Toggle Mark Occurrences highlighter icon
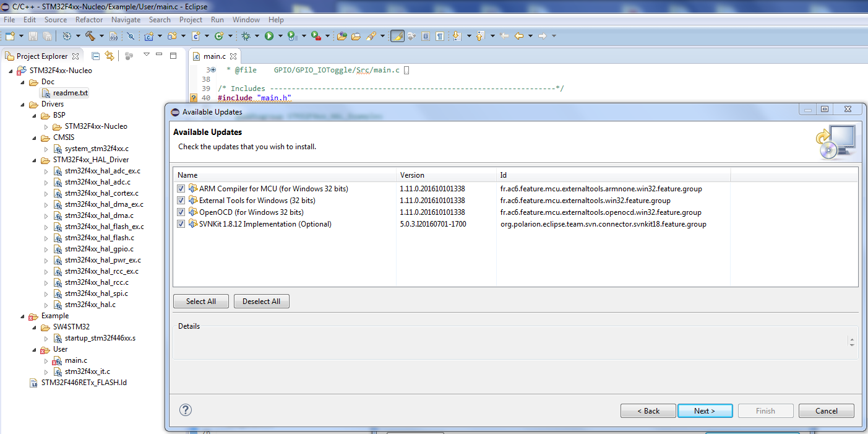 (x=397, y=36)
